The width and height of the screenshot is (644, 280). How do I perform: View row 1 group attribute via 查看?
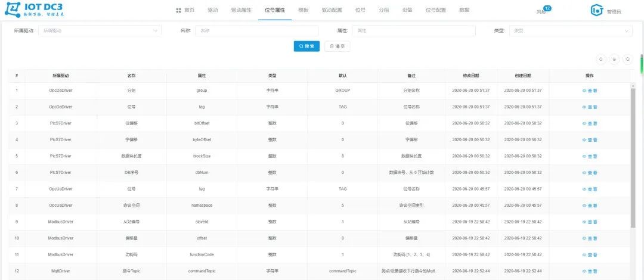point(589,91)
